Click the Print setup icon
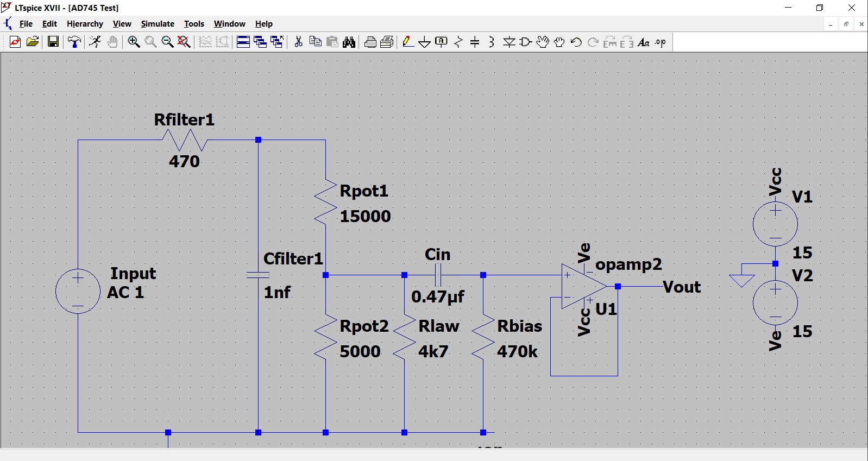This screenshot has width=868, height=461. 370,42
